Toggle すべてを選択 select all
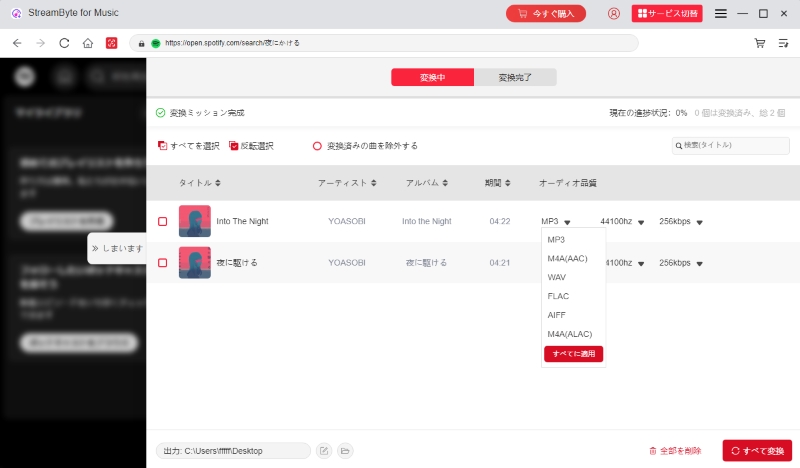 pyautogui.click(x=188, y=146)
